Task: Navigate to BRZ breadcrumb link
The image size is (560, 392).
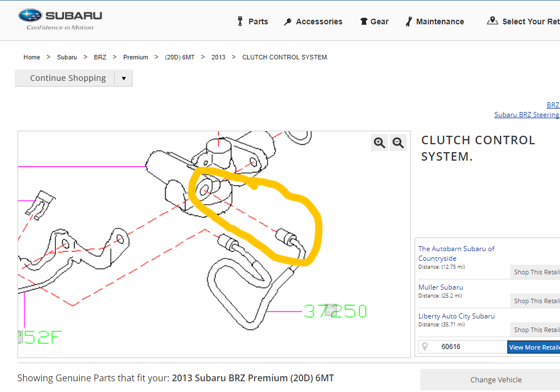Action: (x=100, y=57)
